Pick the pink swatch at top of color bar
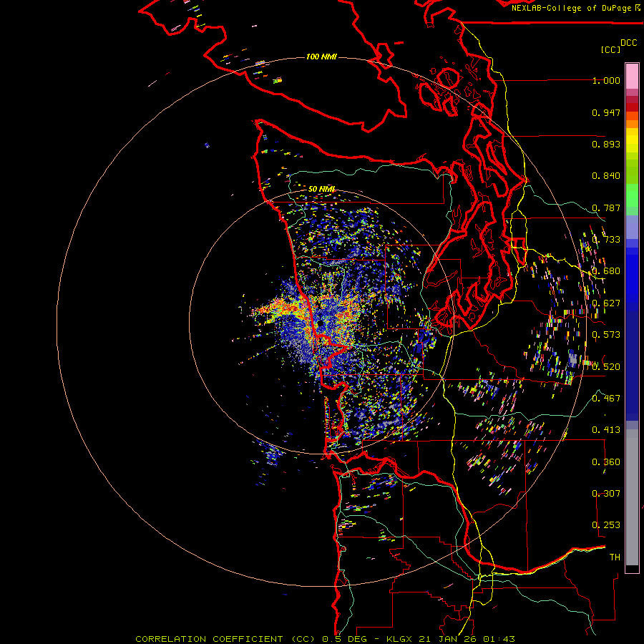644x644 pixels. point(632,76)
